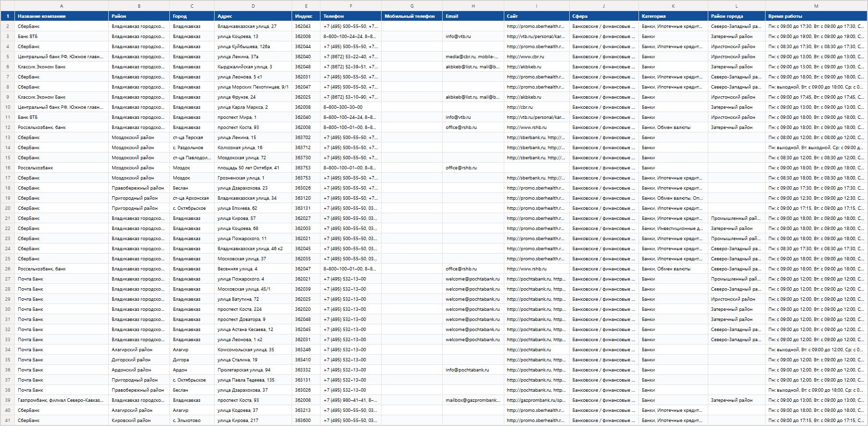Select the 'ст-ца Архонская' city cell

[x=192, y=198]
